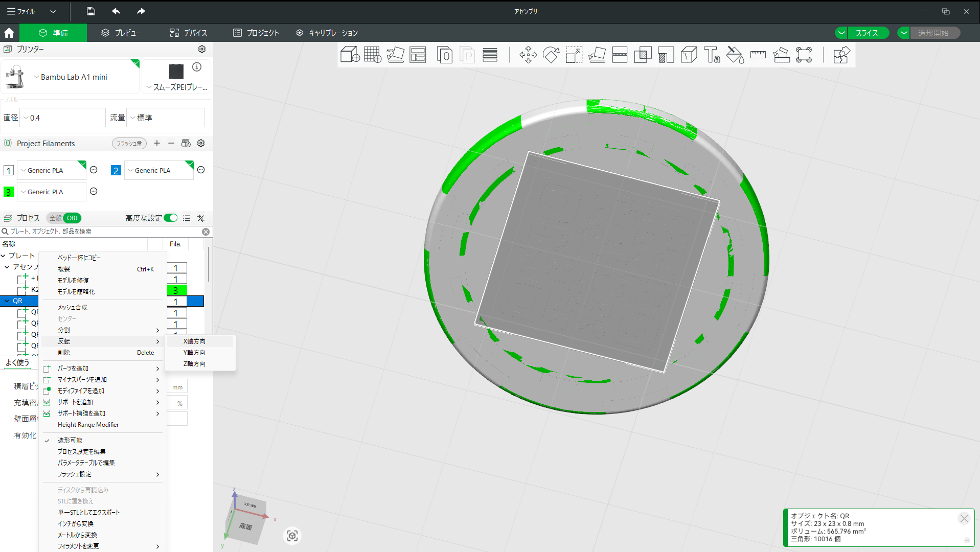Open the Cut tool

(x=620, y=55)
